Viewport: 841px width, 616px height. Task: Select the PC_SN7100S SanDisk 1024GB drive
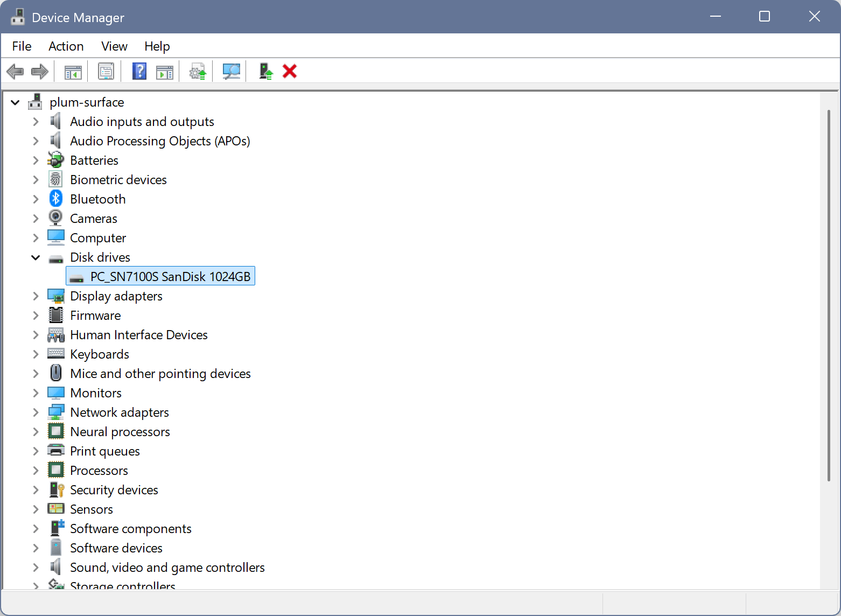pos(170,277)
